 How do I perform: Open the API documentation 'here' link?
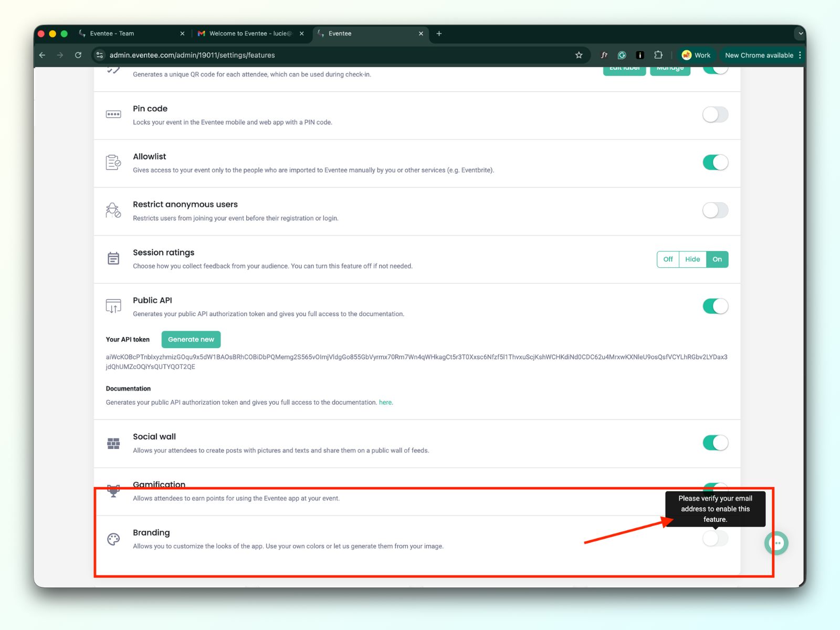coord(385,403)
